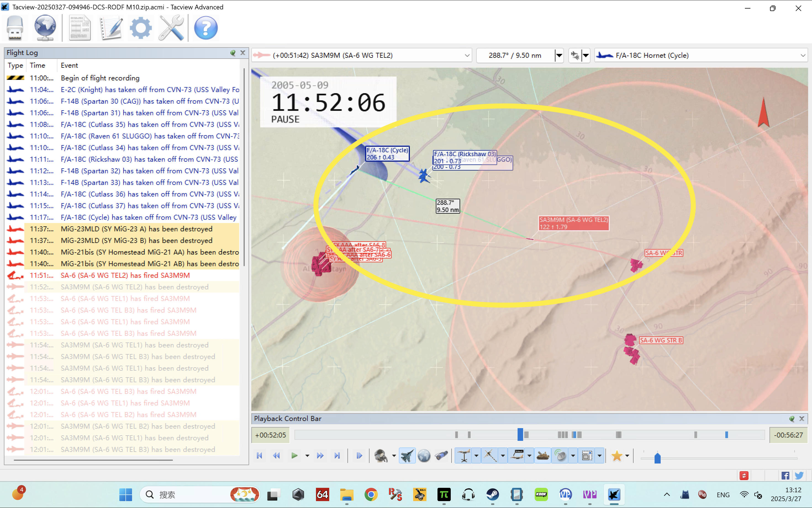Open the wrench and screwdriver tools icon

tap(172, 28)
